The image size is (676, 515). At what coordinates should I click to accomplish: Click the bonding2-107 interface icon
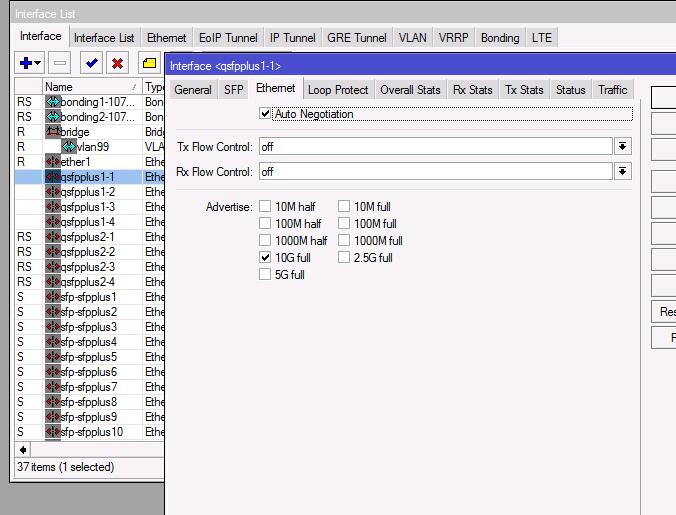(53, 117)
